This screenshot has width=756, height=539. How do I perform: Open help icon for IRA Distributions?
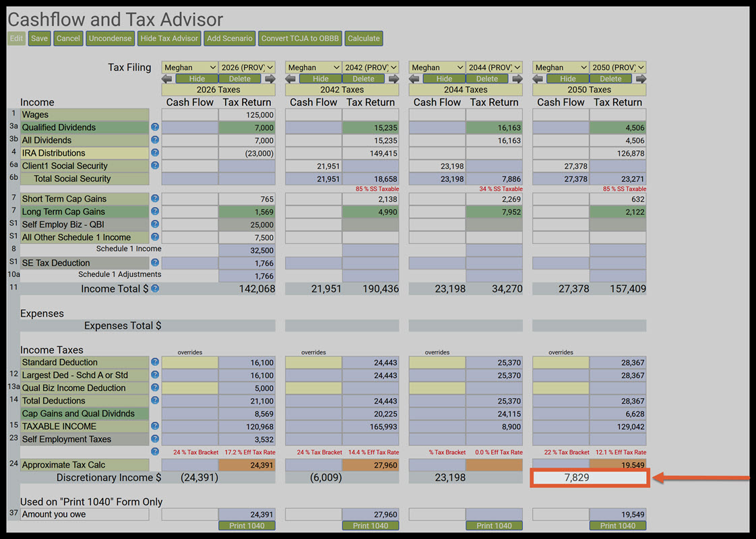155,153
